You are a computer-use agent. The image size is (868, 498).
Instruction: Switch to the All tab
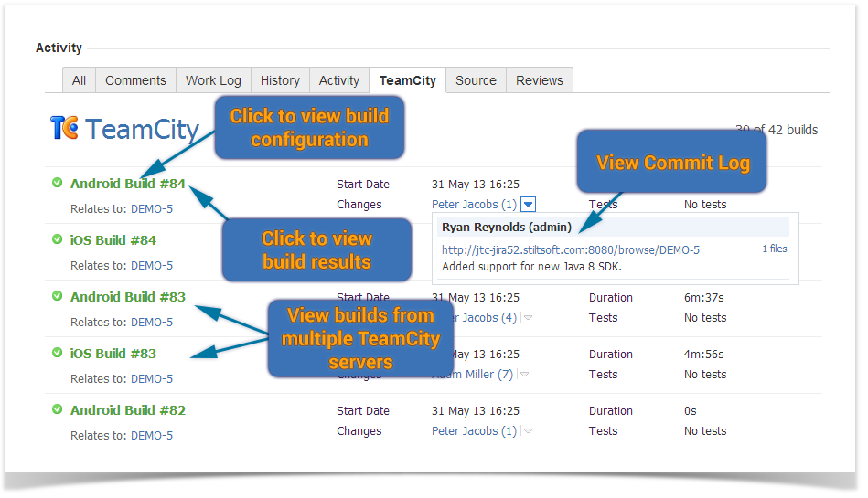point(80,80)
